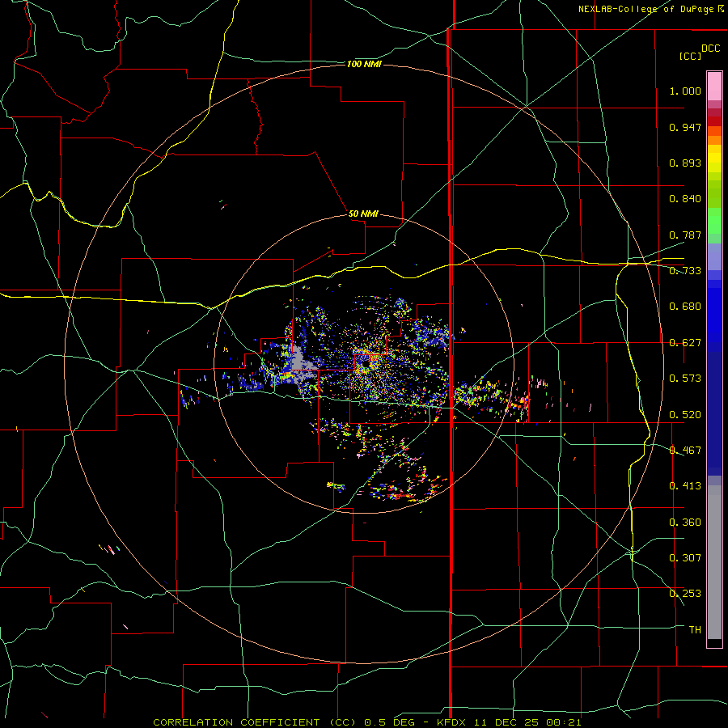Screen dimensions: 728x728
Task: Click the 0.307 color scale value
Action: pos(685,558)
